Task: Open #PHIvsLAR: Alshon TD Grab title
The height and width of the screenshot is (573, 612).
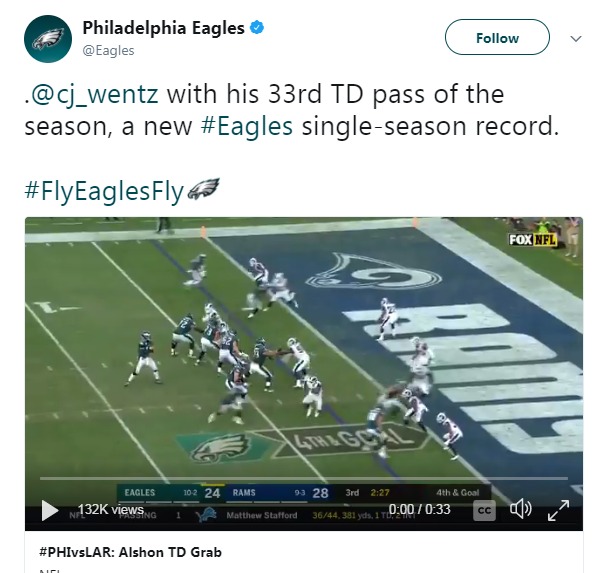Action: click(130, 552)
